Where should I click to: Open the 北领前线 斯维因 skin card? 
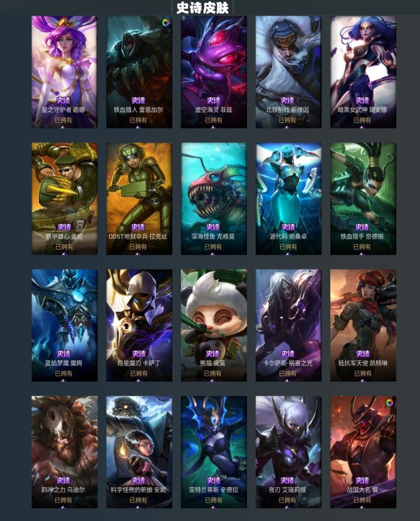pos(288,71)
